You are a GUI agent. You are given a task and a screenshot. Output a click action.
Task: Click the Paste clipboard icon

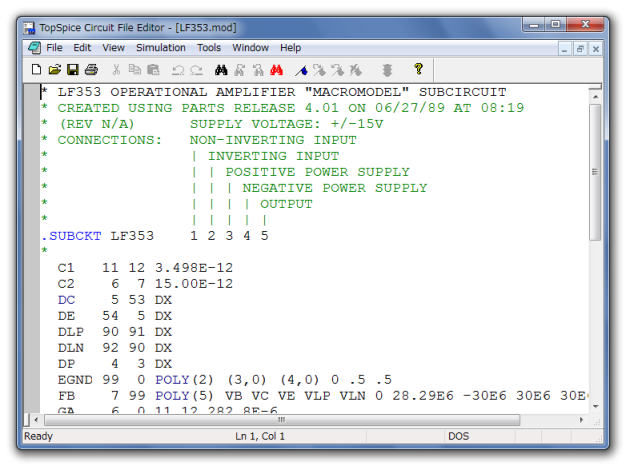(x=153, y=70)
